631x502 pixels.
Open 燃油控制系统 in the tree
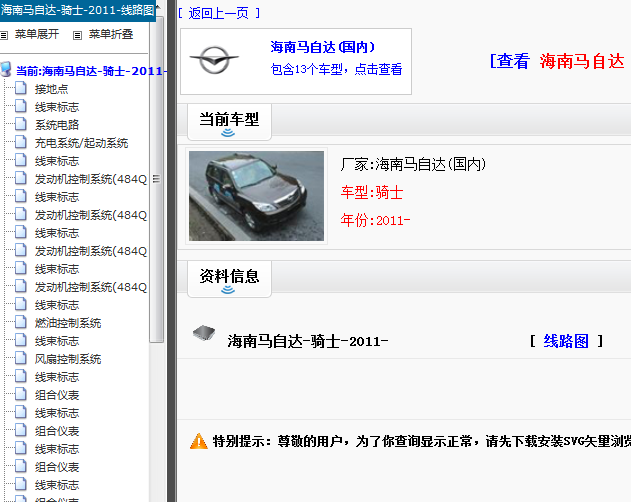(x=68, y=323)
